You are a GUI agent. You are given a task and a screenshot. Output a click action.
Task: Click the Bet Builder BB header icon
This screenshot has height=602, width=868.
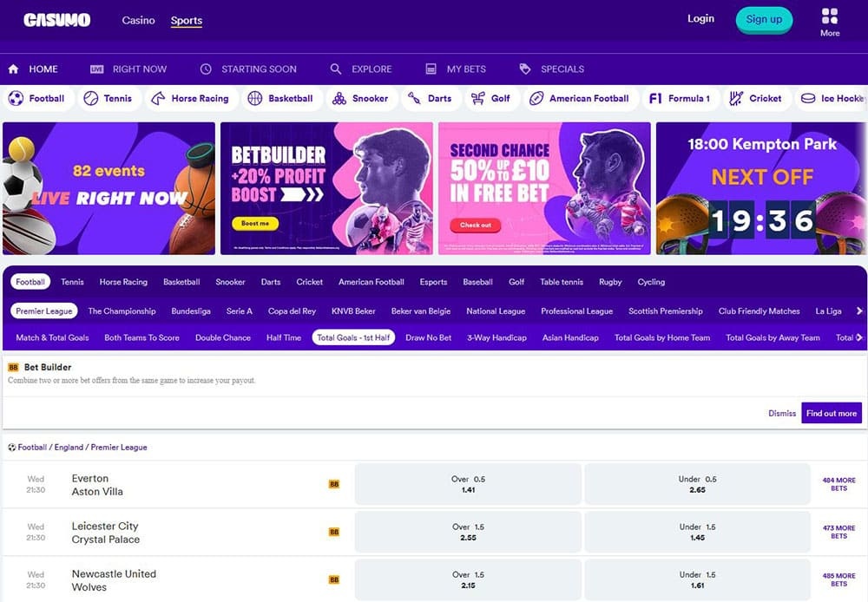(13, 368)
